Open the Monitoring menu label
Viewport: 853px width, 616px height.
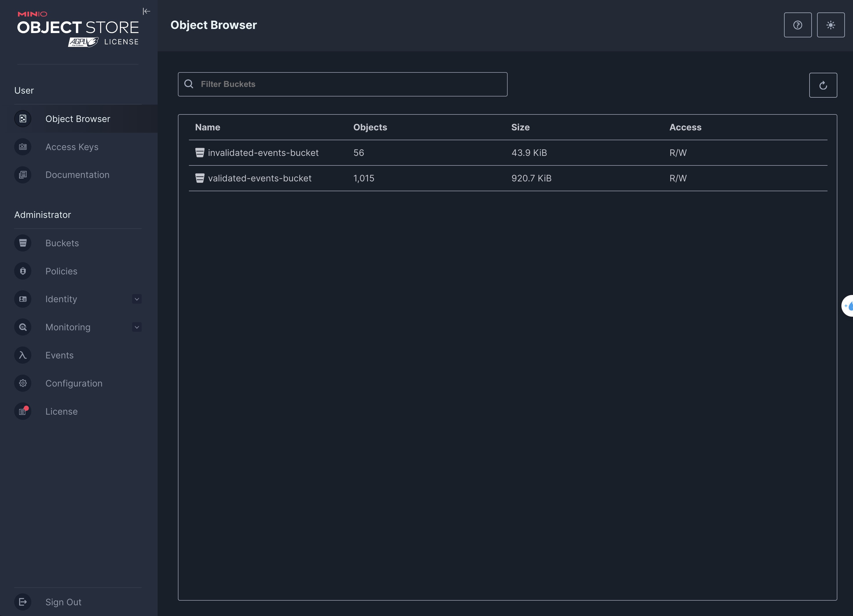click(68, 327)
